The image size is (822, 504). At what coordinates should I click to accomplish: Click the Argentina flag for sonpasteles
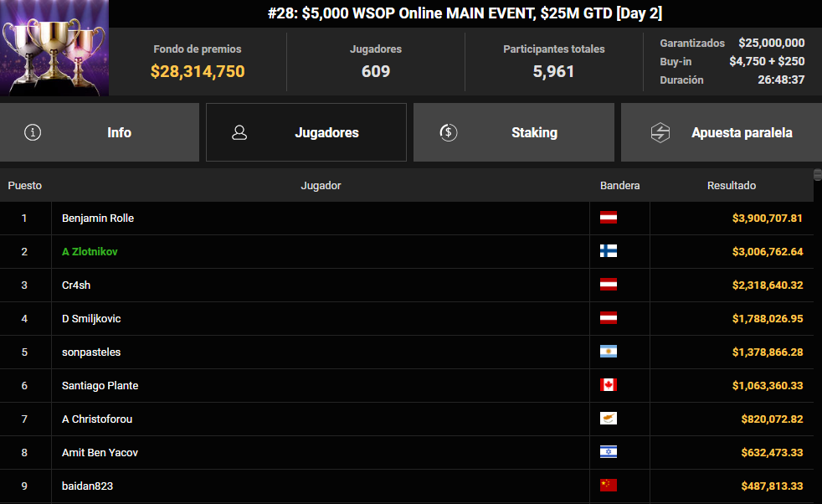pyautogui.click(x=609, y=352)
